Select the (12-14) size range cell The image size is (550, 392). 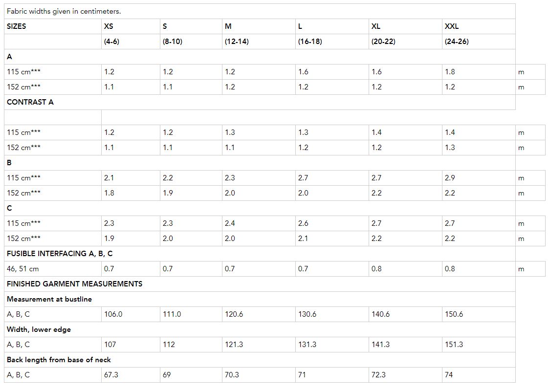259,42
